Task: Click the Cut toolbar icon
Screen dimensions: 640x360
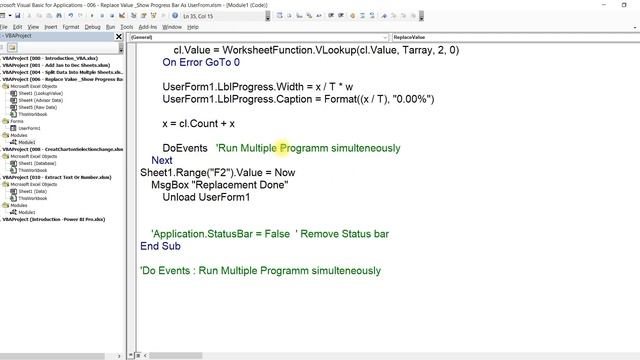Action: pos(29,16)
